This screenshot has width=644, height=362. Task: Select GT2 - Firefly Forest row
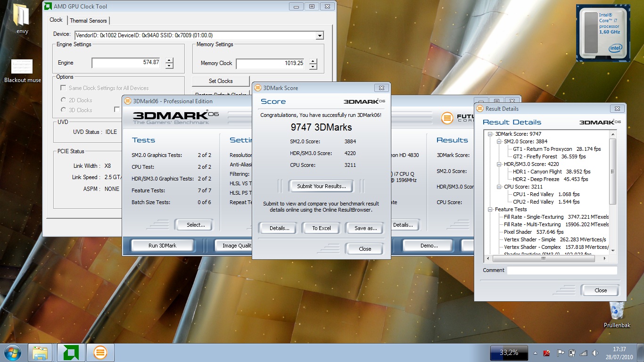(549, 156)
